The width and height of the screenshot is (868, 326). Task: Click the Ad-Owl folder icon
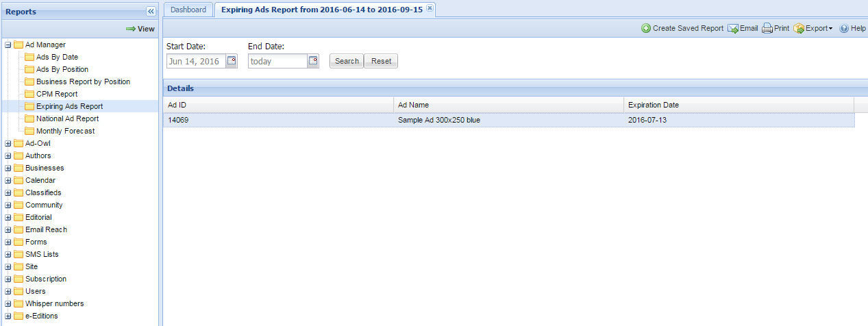[x=18, y=143]
